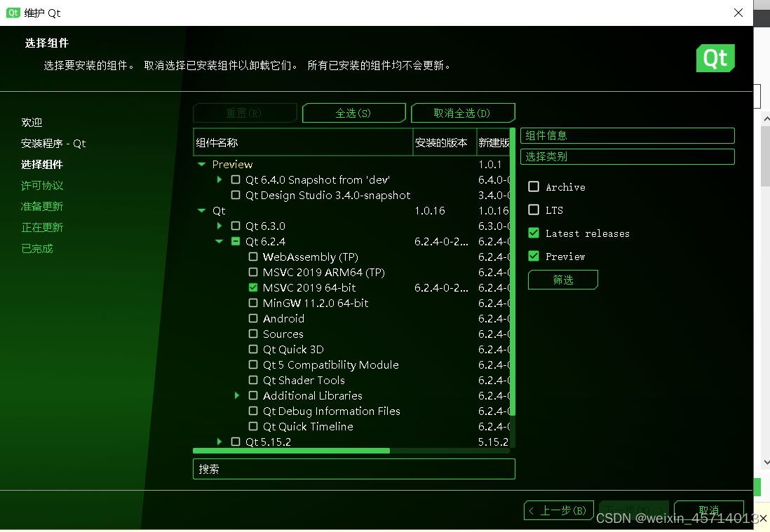Viewport: 770px width, 532px height.
Task: Check the MSVC 2019 ARM64 (TP) checkbox
Action: 253,272
